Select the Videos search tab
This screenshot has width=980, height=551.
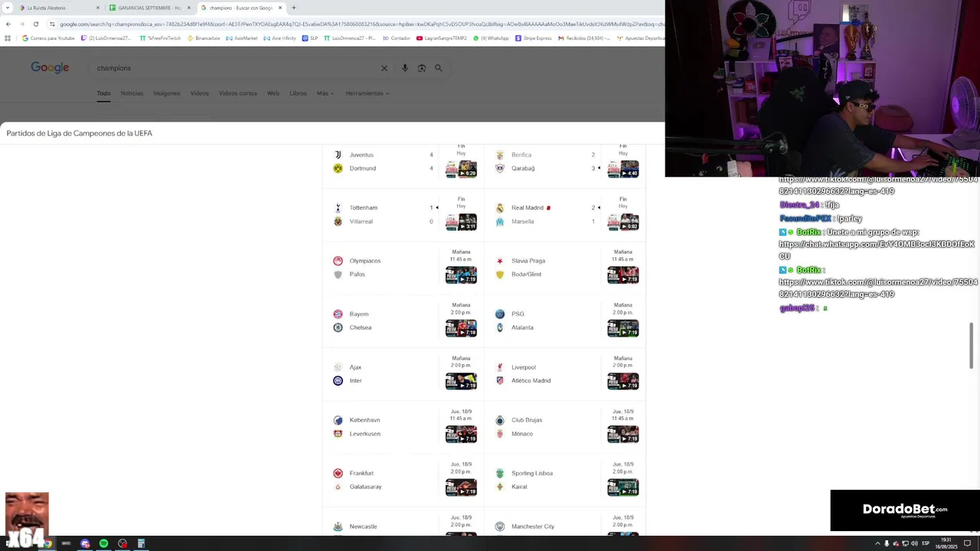pos(199,93)
